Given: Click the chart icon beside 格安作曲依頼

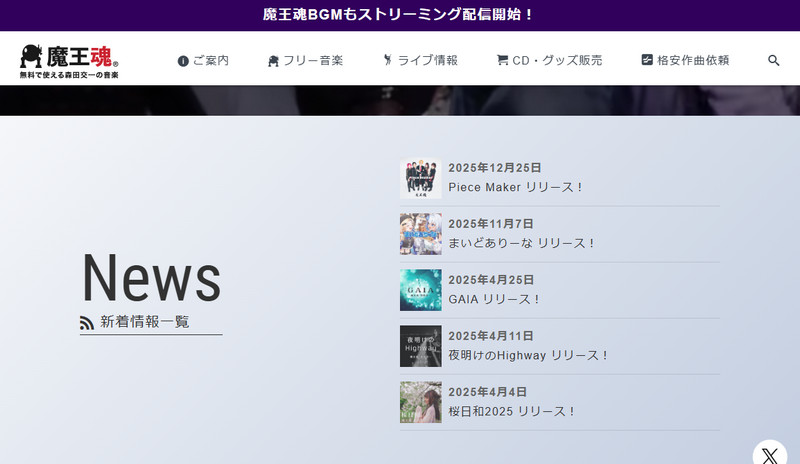Looking at the screenshot, I should [x=647, y=60].
